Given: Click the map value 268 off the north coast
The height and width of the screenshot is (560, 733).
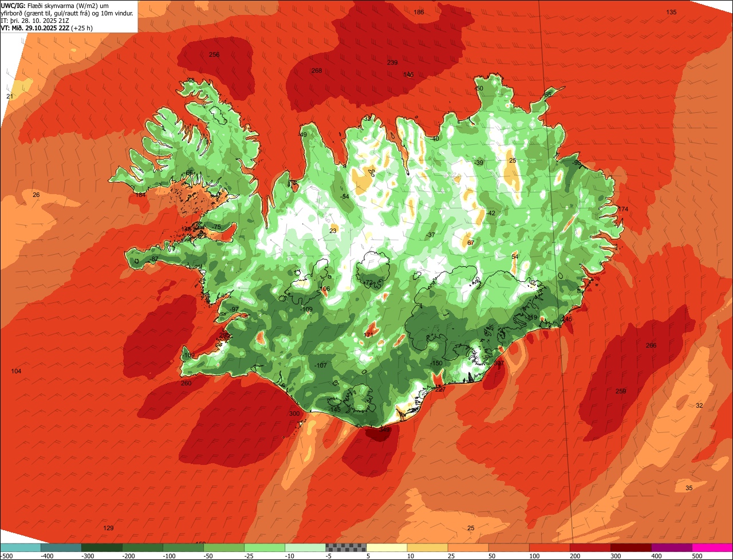Looking at the screenshot, I should tap(317, 71).
